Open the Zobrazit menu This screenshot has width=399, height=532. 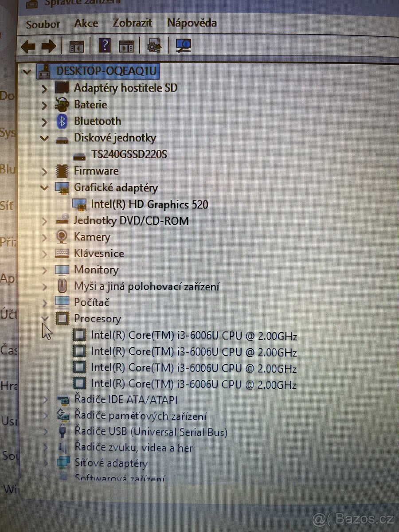point(132,24)
